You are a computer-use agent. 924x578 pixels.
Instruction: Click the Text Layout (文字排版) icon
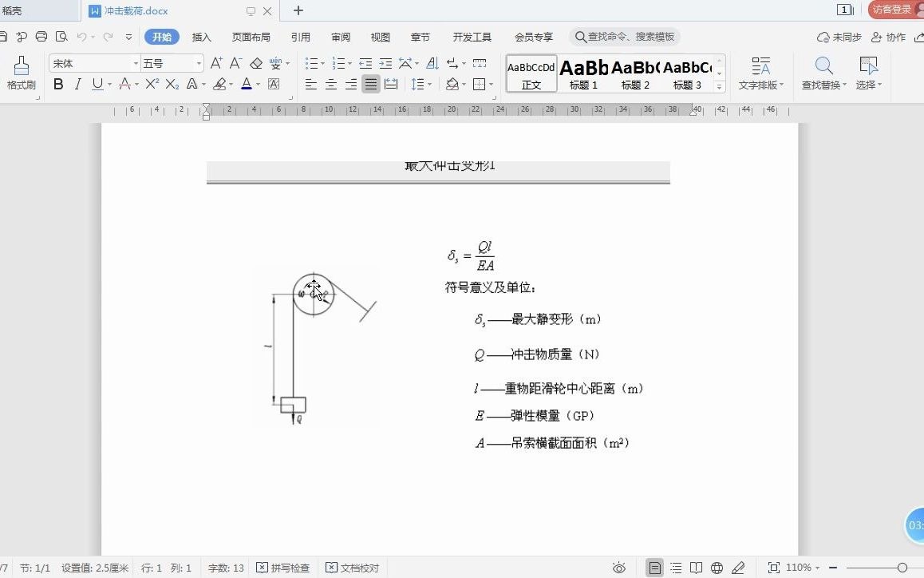(x=760, y=72)
